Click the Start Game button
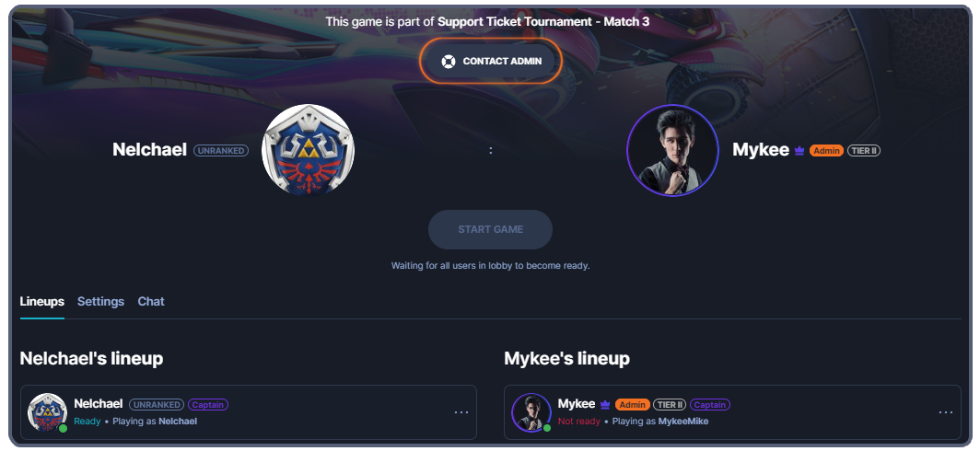This screenshot has height=451, width=980. 491,229
